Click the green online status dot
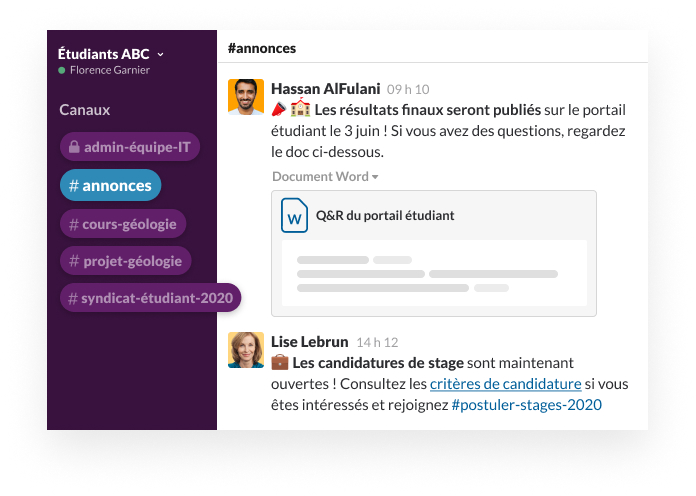 pyautogui.click(x=62, y=71)
